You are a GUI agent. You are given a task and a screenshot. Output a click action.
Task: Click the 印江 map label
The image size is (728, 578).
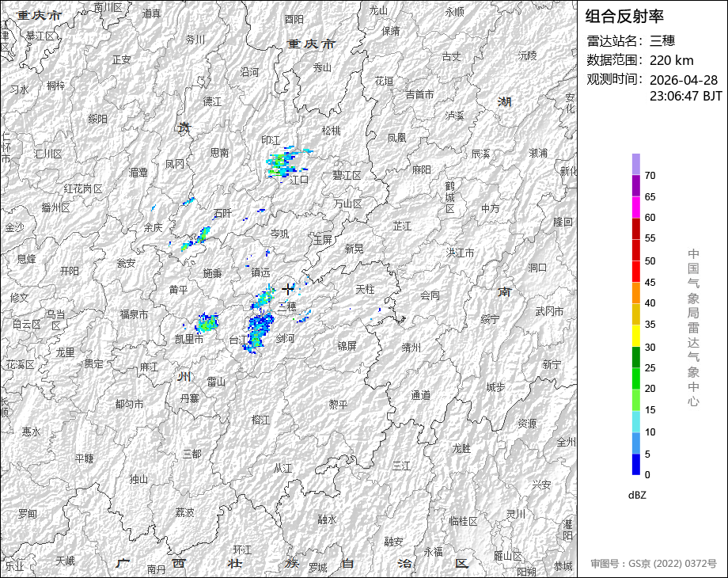point(271,140)
